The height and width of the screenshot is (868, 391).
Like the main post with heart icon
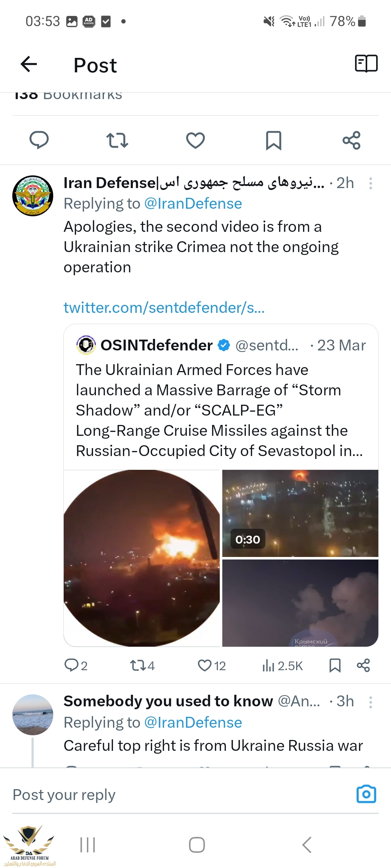pyautogui.click(x=195, y=140)
